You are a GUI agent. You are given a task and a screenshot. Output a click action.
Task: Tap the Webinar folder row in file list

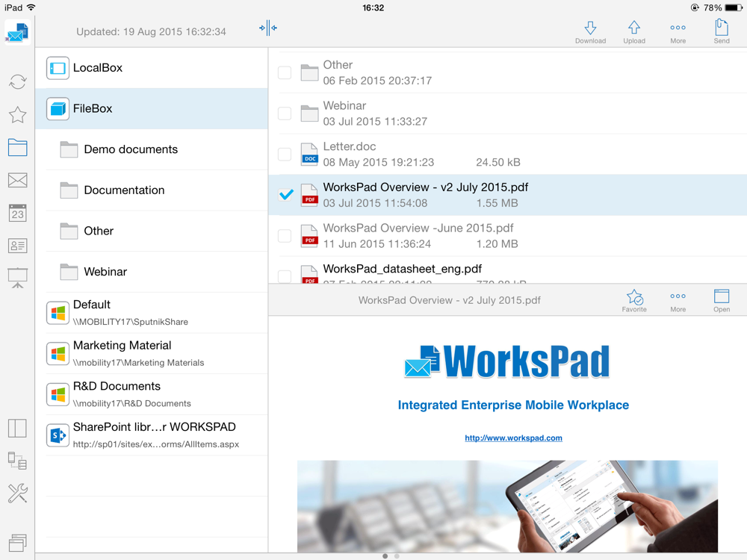coord(507,113)
